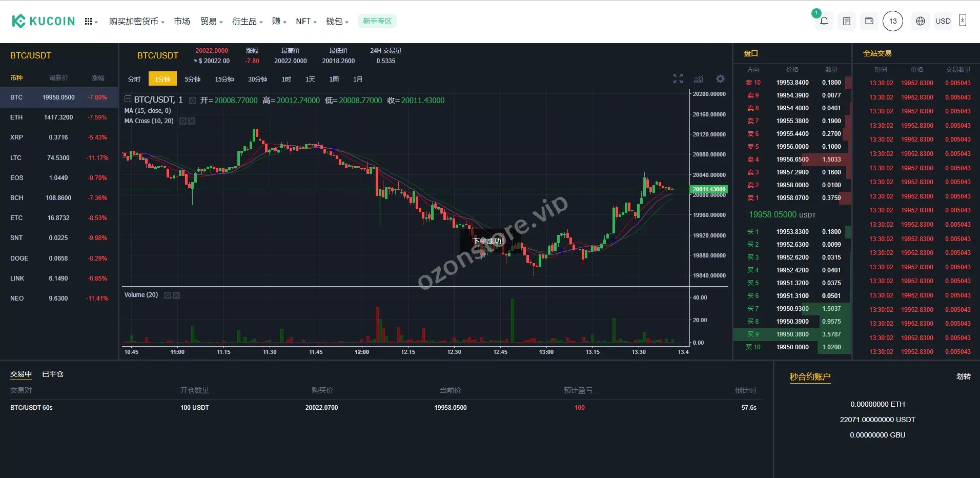Click the orders document icon
980x478 pixels.
pyautogui.click(x=847, y=21)
